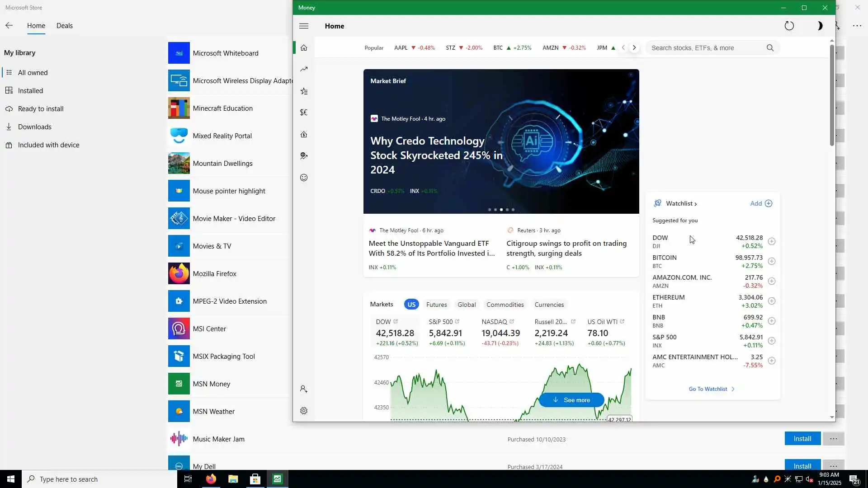Open the hamburger navigation menu in Money
The width and height of the screenshot is (868, 488).
tap(304, 26)
